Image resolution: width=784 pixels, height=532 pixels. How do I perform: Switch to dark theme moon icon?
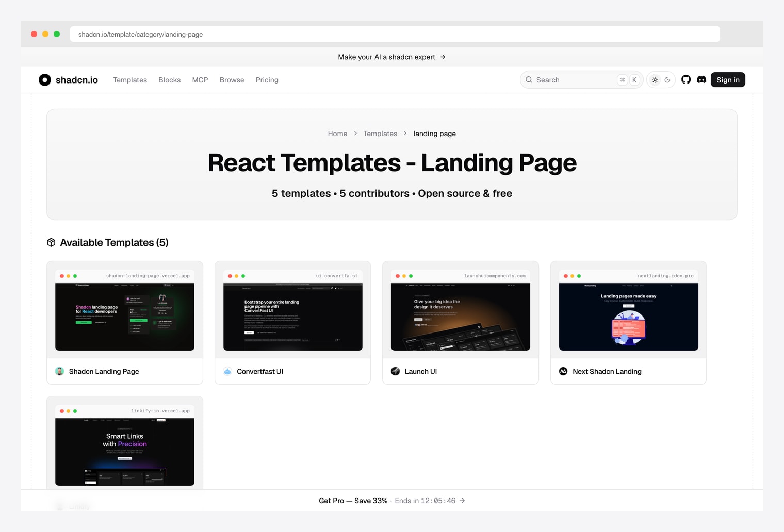[x=667, y=80]
